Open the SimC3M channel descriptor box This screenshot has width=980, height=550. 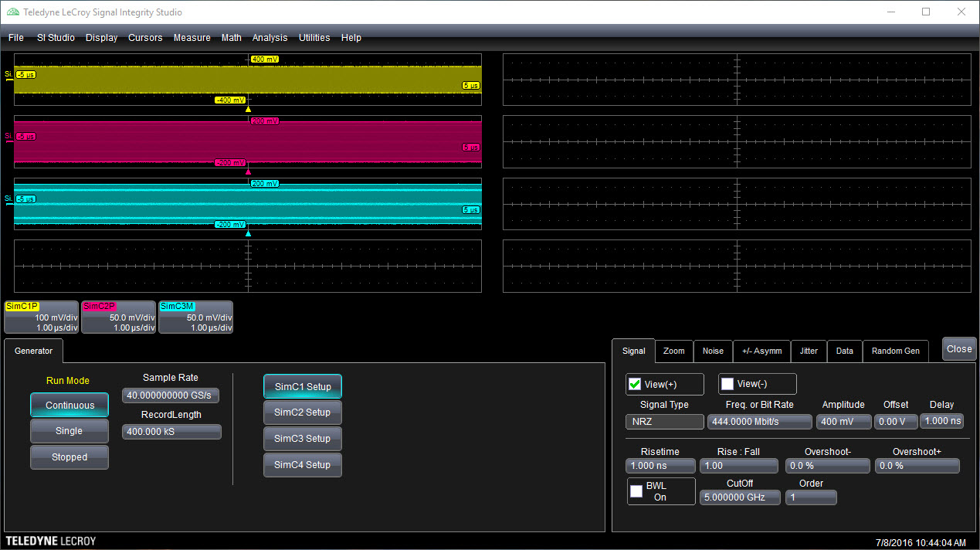point(195,317)
